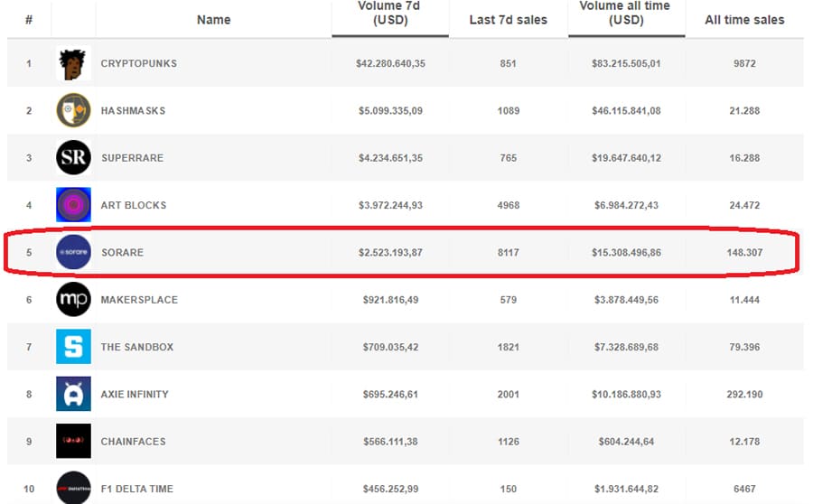Click the 12.178 all time sales value

point(744,441)
